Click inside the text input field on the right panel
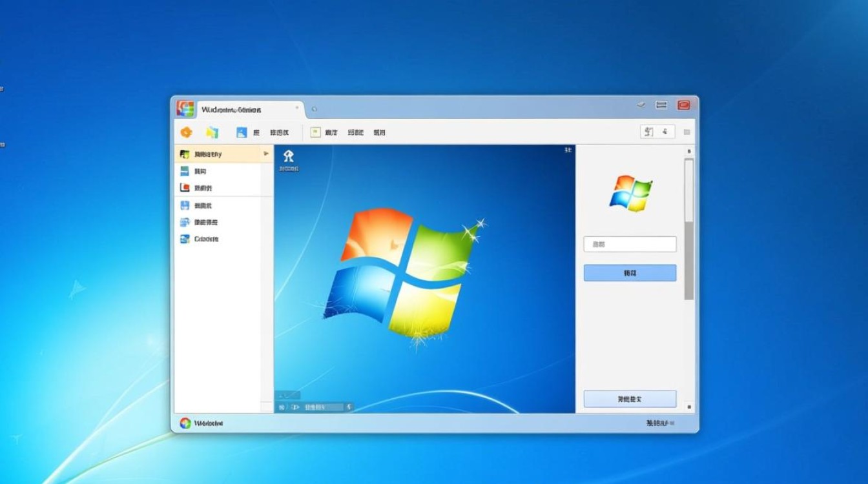The height and width of the screenshot is (484, 868). (x=629, y=243)
